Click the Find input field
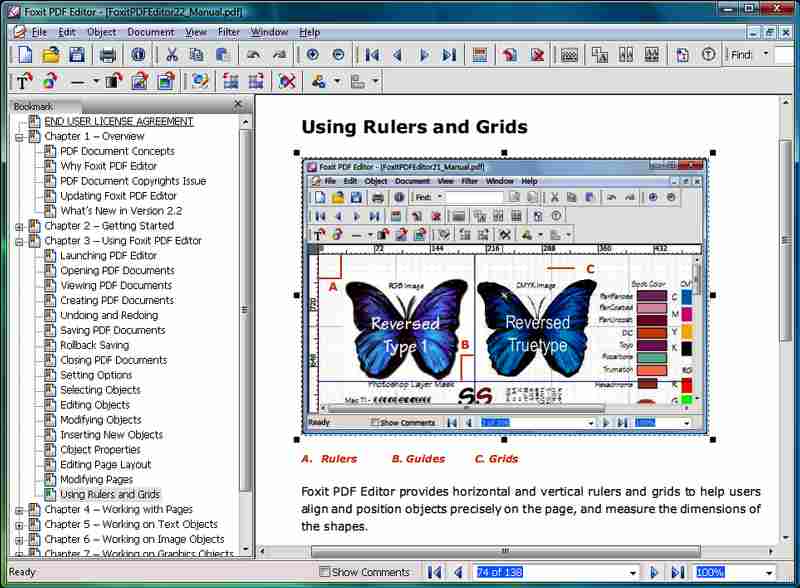The image size is (800, 588). click(786, 55)
